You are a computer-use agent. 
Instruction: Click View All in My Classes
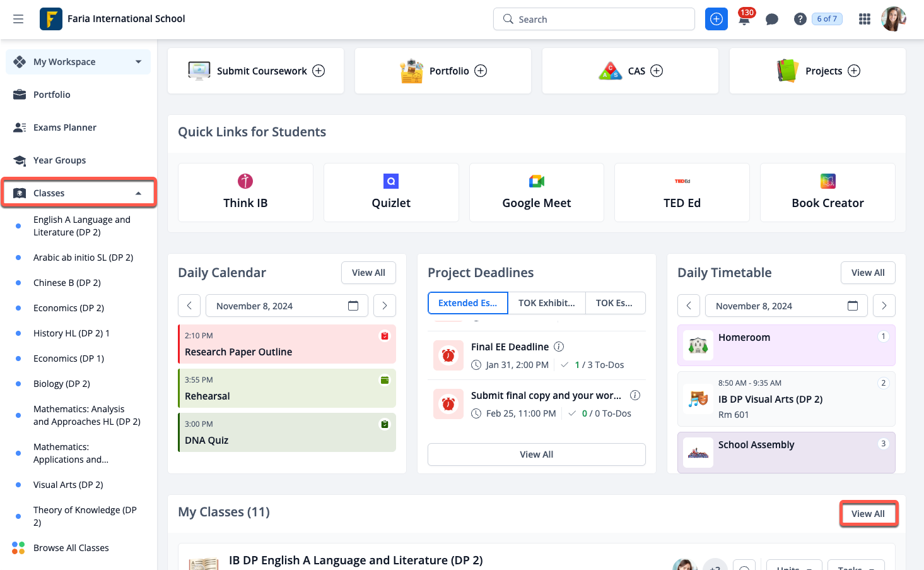867,514
